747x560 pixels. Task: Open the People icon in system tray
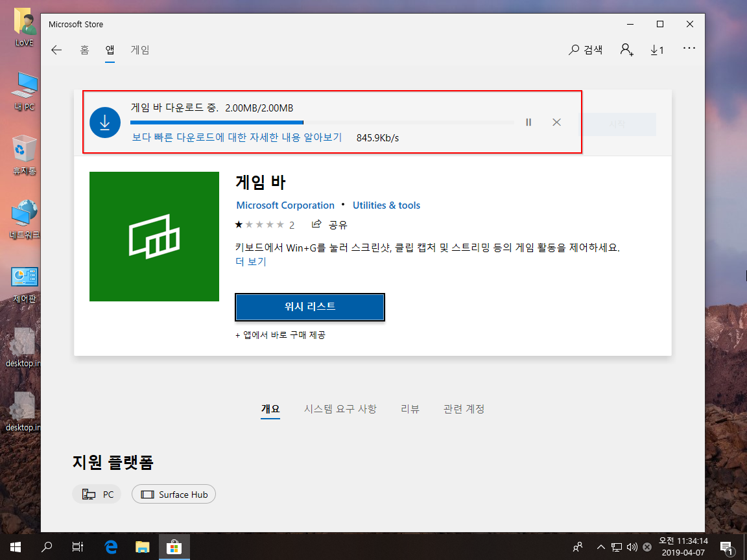click(577, 546)
